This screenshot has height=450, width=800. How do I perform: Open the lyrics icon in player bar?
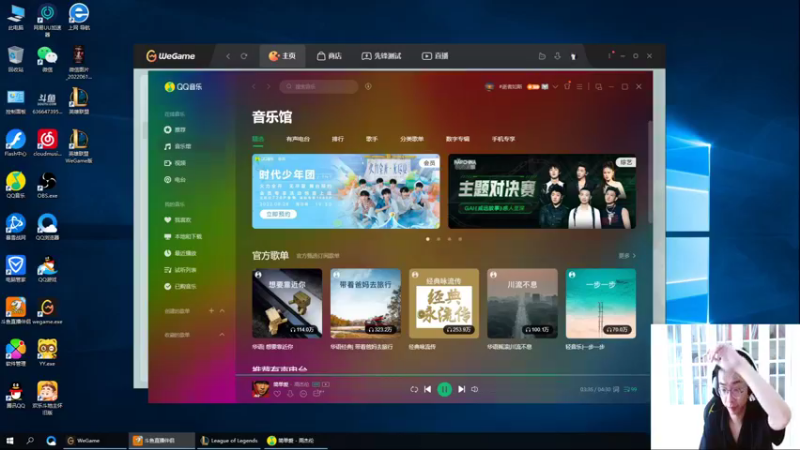point(616,389)
